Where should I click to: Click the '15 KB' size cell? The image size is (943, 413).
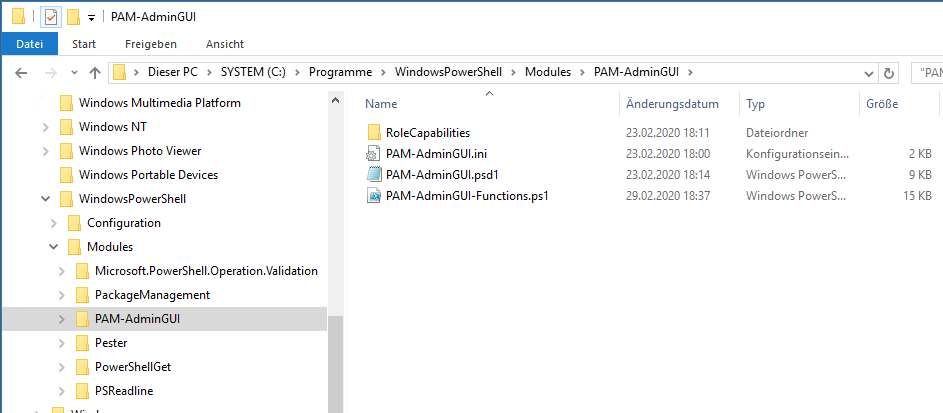pyautogui.click(x=917, y=196)
